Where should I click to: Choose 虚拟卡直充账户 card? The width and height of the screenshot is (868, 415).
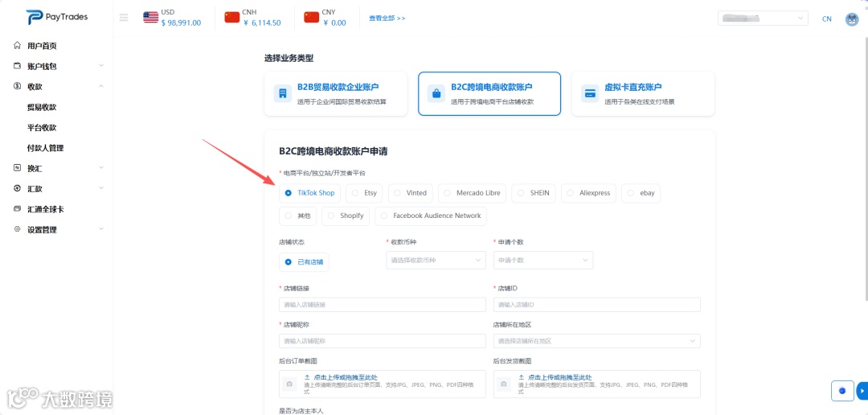pos(643,93)
